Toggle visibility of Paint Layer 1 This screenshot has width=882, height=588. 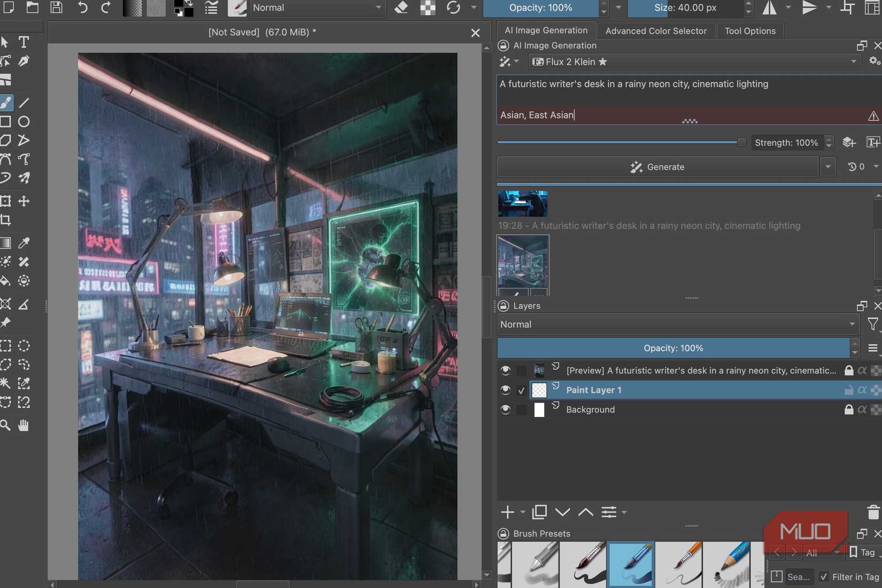pyautogui.click(x=505, y=390)
